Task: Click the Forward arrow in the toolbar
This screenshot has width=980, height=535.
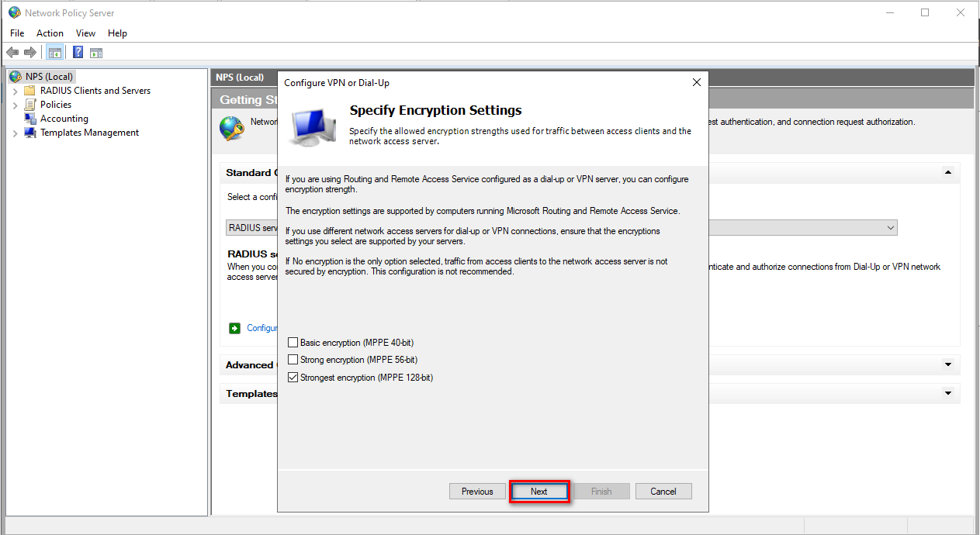Action: pyautogui.click(x=30, y=53)
